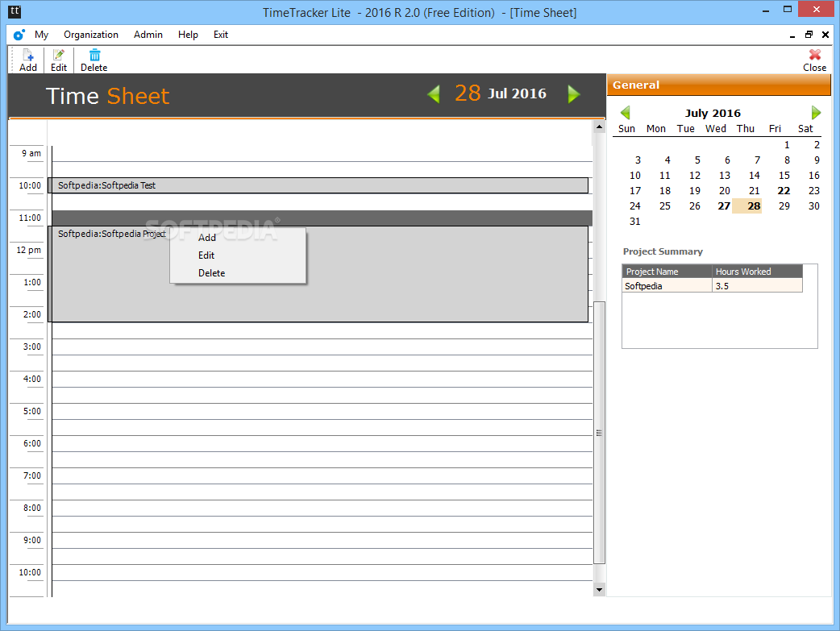This screenshot has height=631, width=840.
Task: Click scrollbar down arrow in time sheet
Action: pyautogui.click(x=599, y=590)
